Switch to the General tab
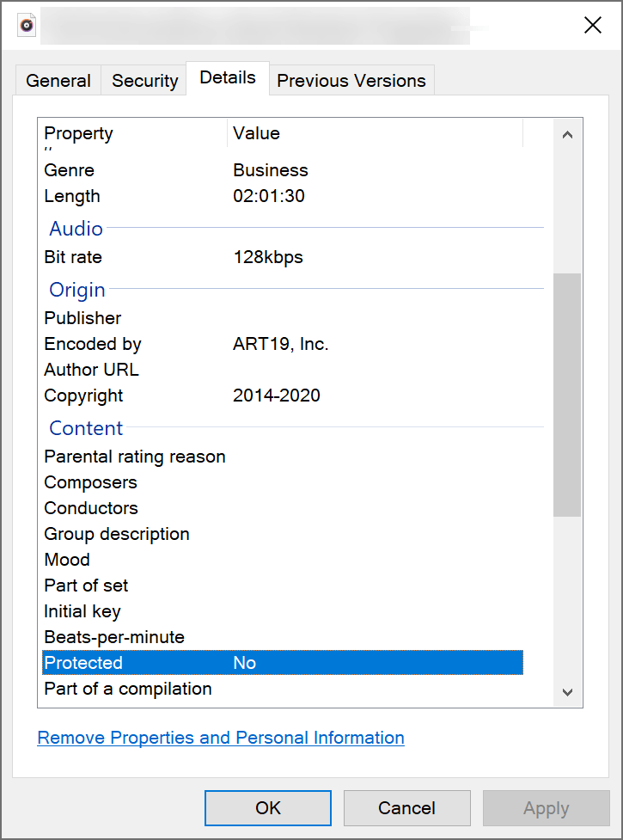 tap(58, 80)
